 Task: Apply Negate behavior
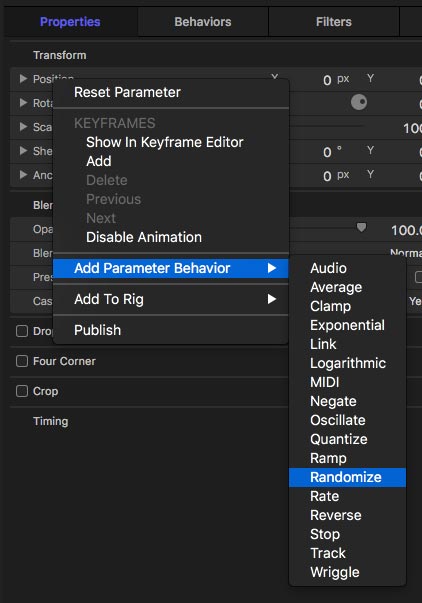347,401
